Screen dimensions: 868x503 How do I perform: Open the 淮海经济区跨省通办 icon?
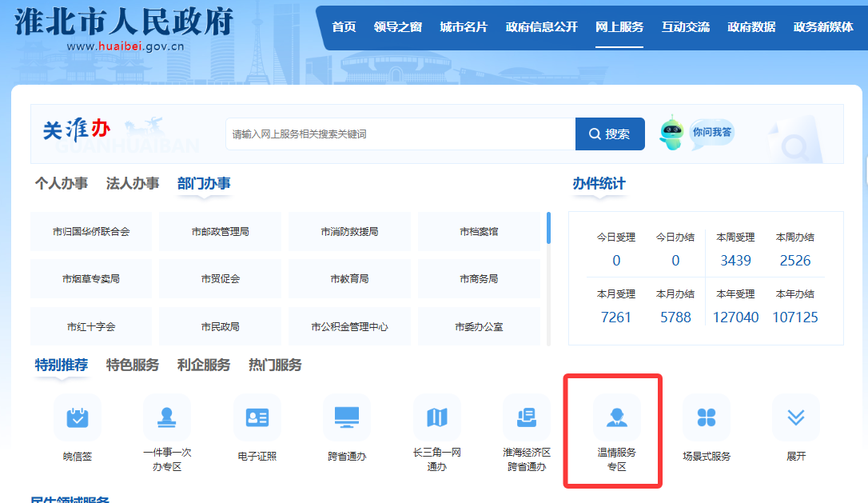[x=527, y=417]
